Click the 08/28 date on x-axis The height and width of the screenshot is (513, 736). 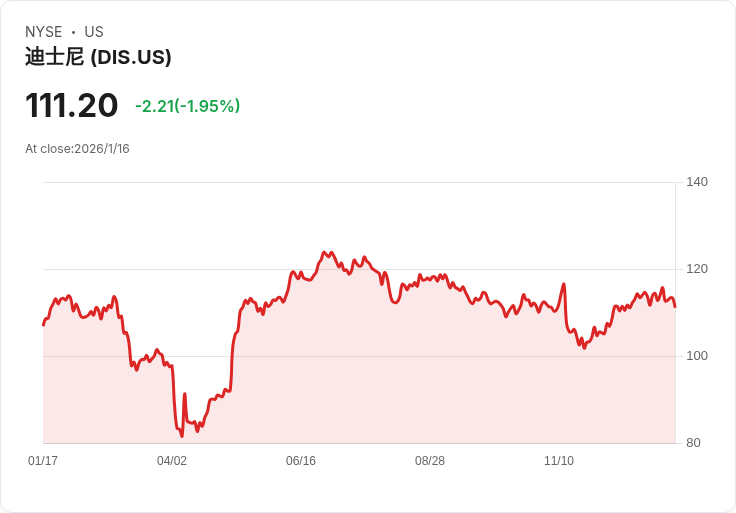tap(430, 461)
